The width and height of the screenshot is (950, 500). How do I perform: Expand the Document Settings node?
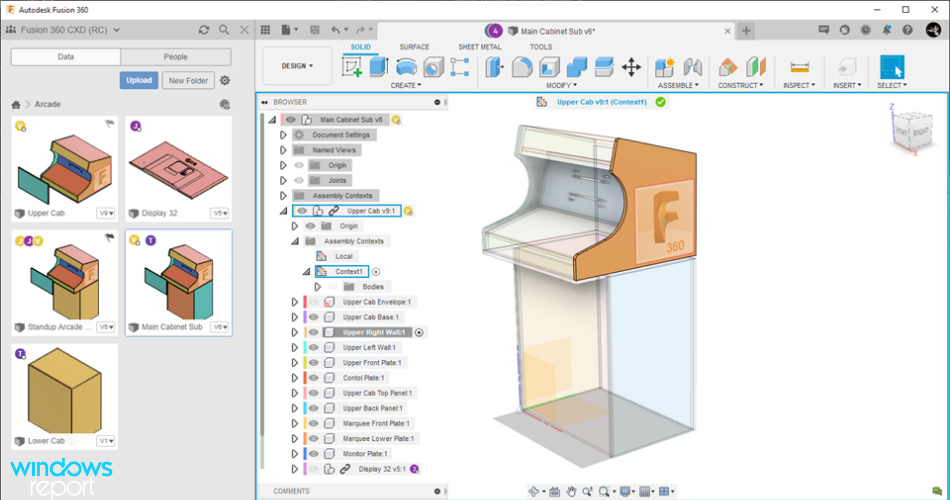[x=283, y=135]
